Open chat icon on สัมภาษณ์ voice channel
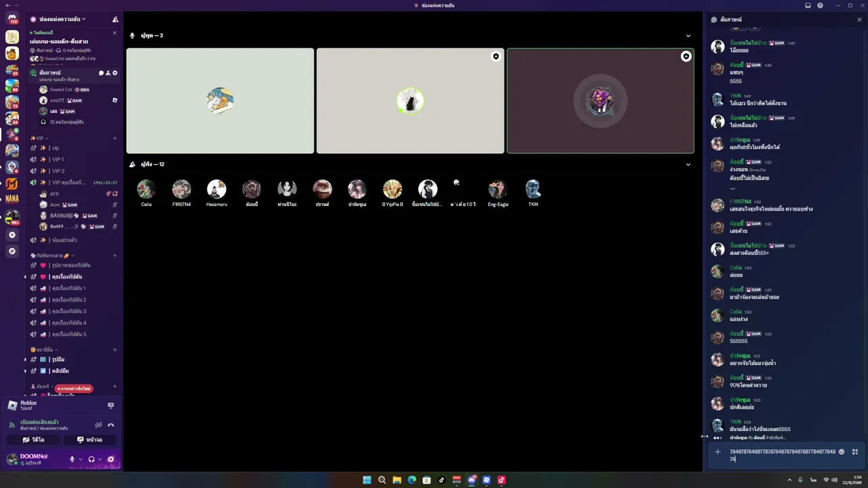868x488 pixels. (x=101, y=73)
